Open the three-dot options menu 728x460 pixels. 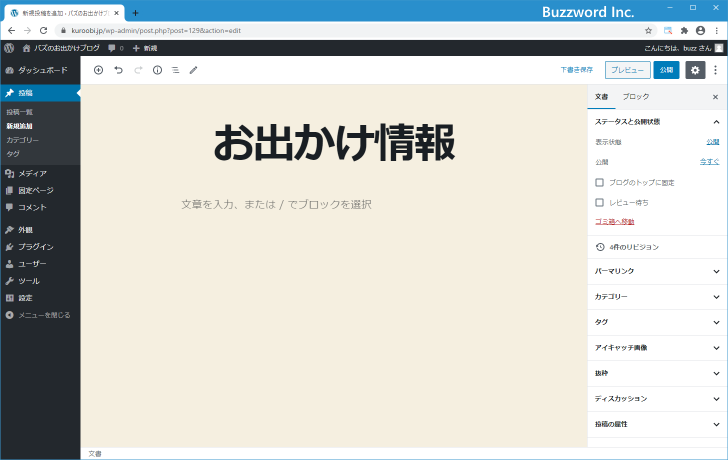(x=715, y=70)
